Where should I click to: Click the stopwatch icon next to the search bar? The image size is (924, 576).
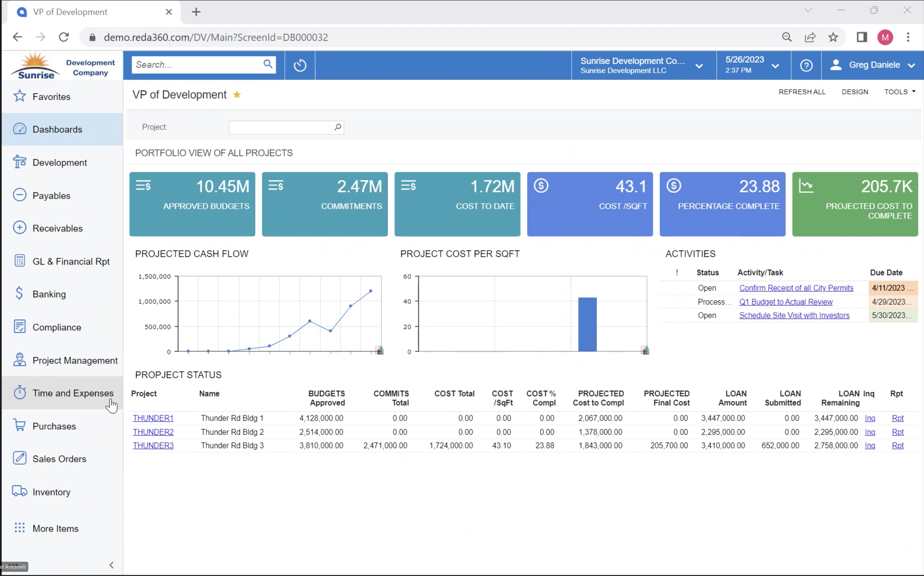(300, 65)
